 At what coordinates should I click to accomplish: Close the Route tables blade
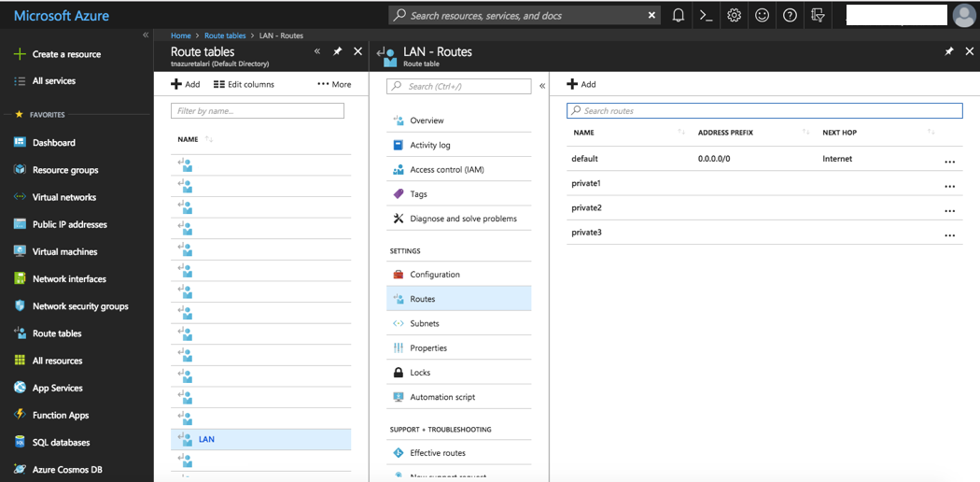pyautogui.click(x=357, y=52)
